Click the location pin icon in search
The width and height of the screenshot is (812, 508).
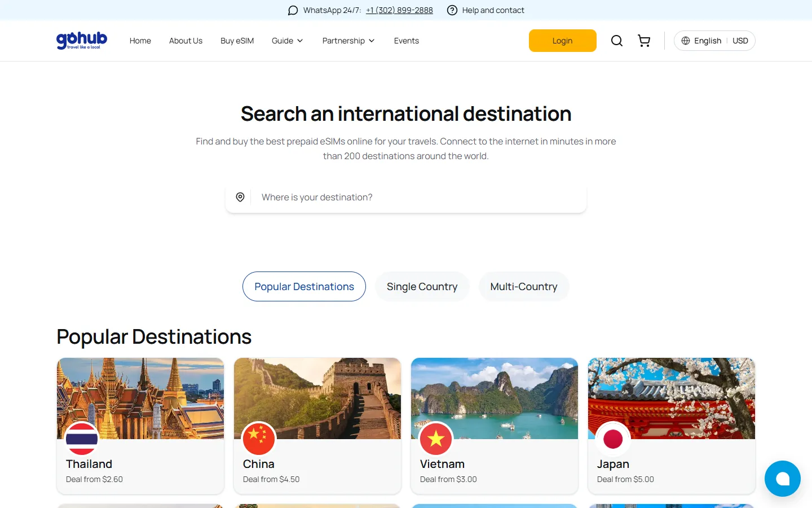(x=240, y=197)
